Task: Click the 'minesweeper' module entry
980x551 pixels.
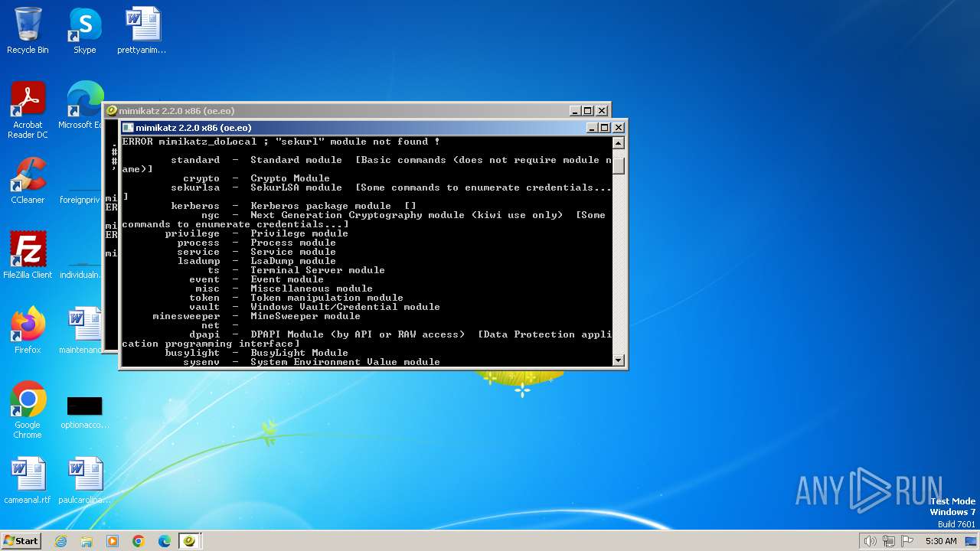Action: tap(256, 316)
